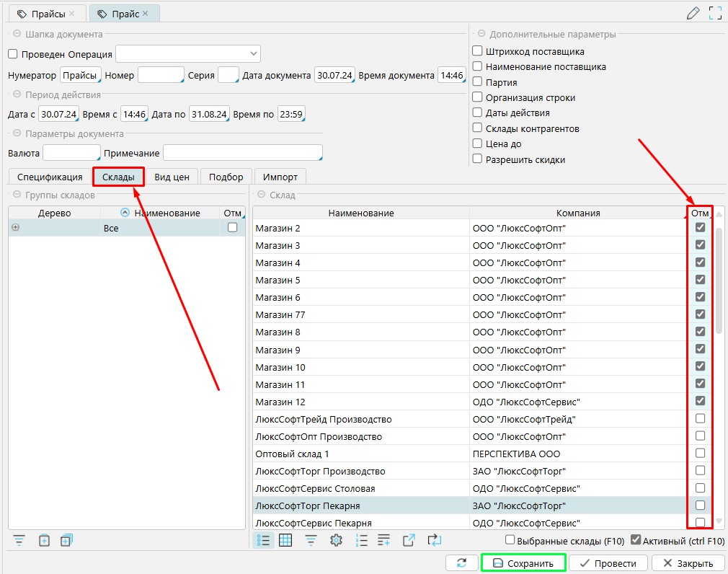Click the Сохранить button

click(523, 563)
